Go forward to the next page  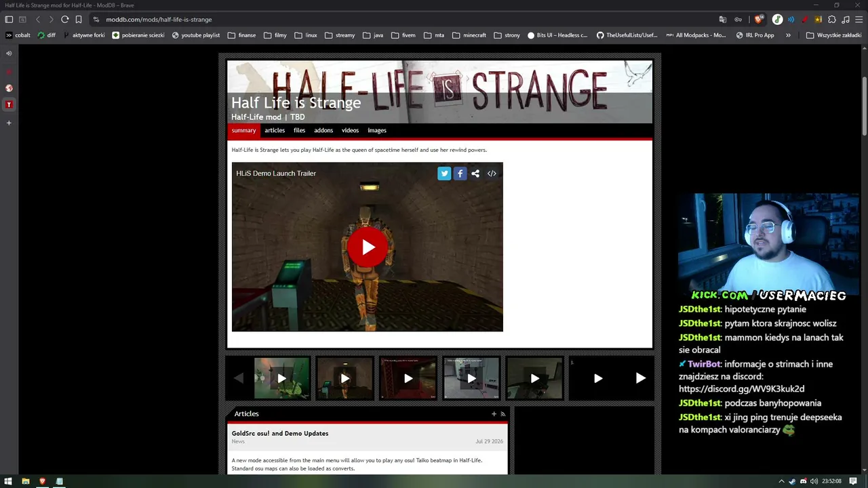tap(51, 20)
